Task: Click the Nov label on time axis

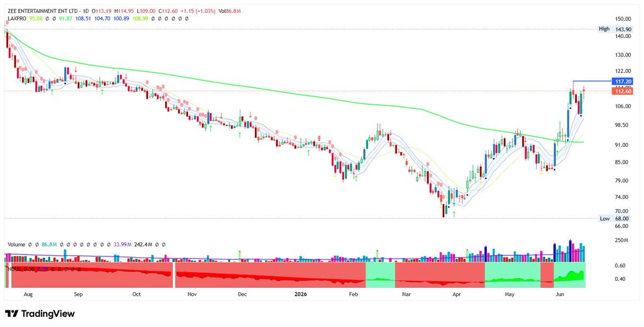Action: coord(192,294)
